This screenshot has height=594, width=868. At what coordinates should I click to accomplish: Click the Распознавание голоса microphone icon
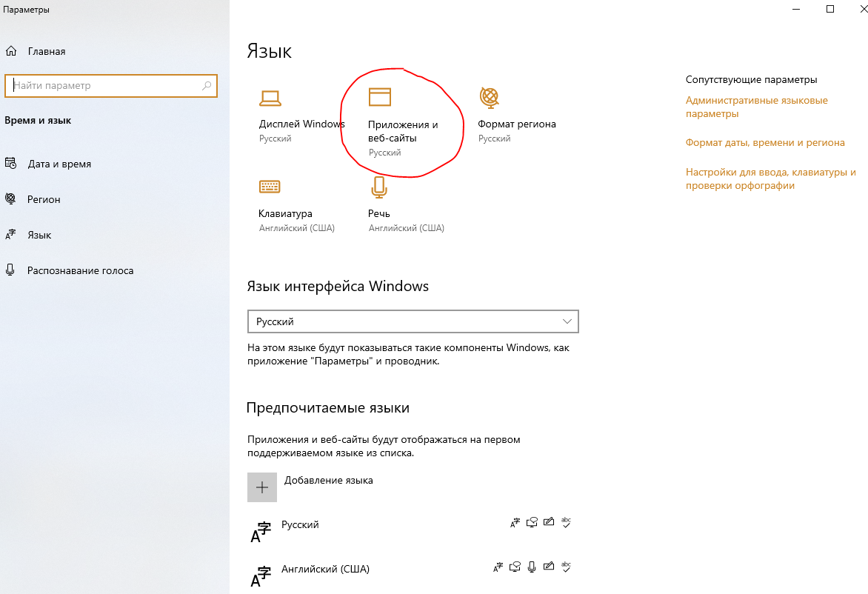click(x=10, y=270)
